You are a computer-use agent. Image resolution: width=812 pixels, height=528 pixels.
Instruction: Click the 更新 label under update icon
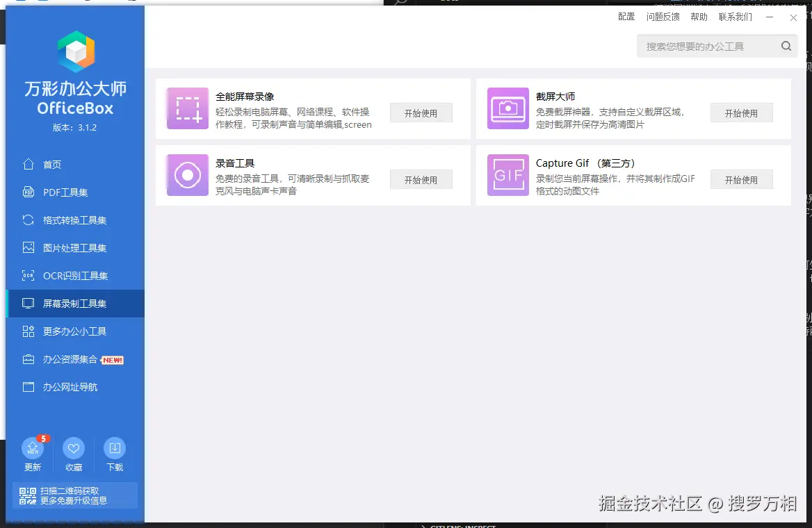(x=33, y=467)
